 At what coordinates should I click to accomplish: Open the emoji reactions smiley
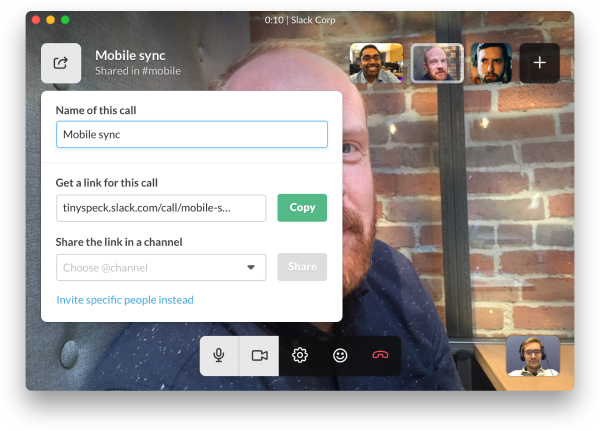(x=340, y=355)
